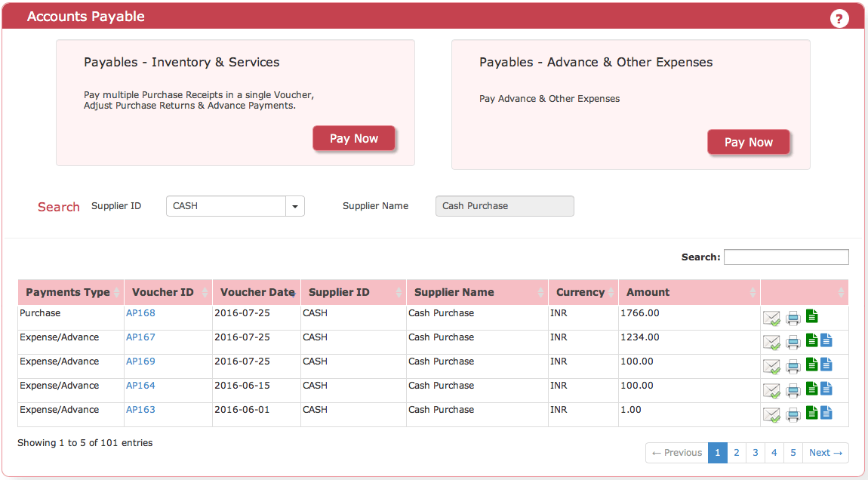The height and width of the screenshot is (480, 868).
Task: Go to the Next page
Action: [826, 453]
